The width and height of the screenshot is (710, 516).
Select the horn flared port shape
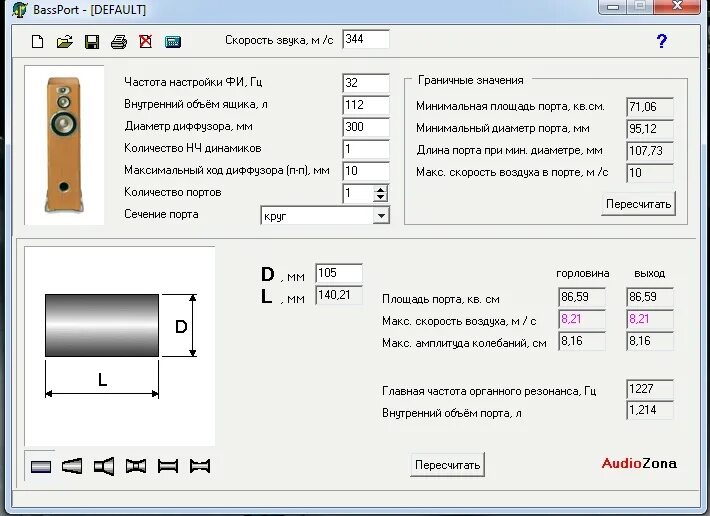pyautogui.click(x=104, y=466)
